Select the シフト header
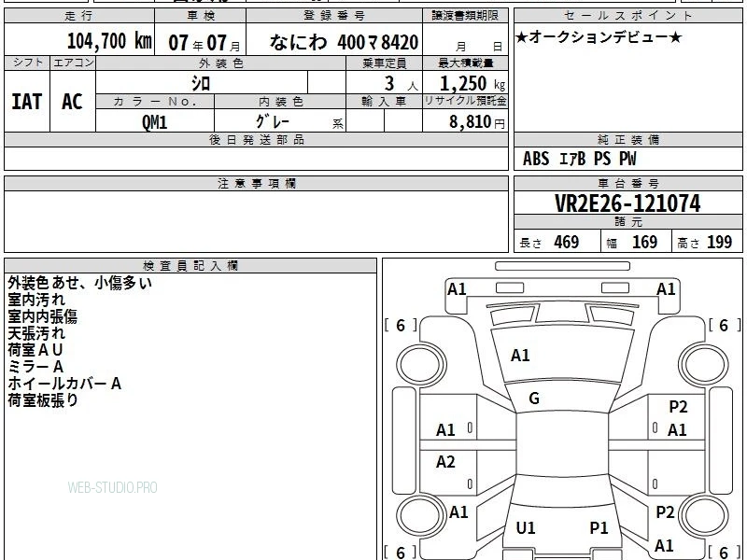Screen dimensions: 747x560 (x=27, y=63)
